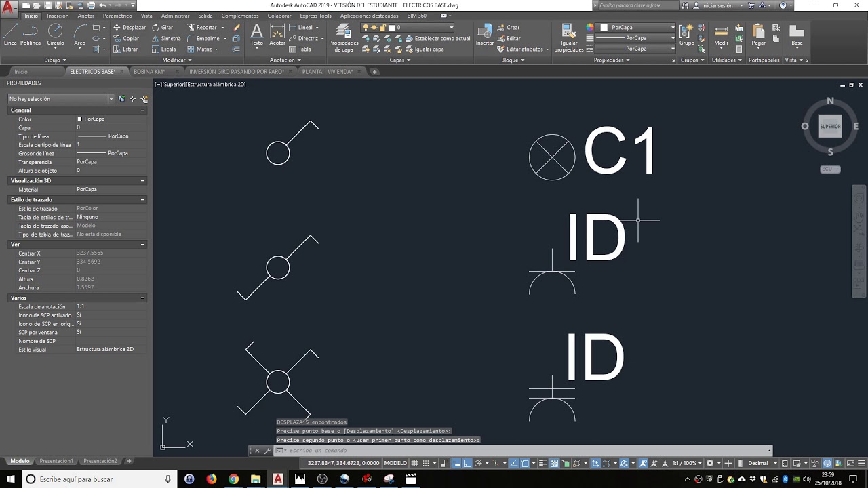Select the Polilínea tool
868x488 pixels.
[31, 35]
